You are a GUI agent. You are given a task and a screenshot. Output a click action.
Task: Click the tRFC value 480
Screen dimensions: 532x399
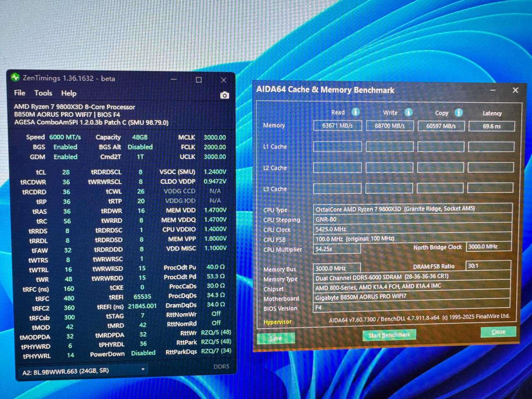69,298
